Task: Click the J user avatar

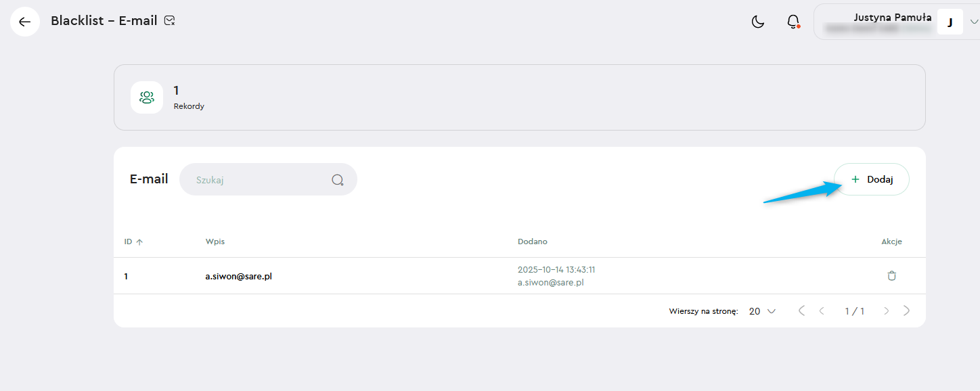Action: pyautogui.click(x=950, y=22)
